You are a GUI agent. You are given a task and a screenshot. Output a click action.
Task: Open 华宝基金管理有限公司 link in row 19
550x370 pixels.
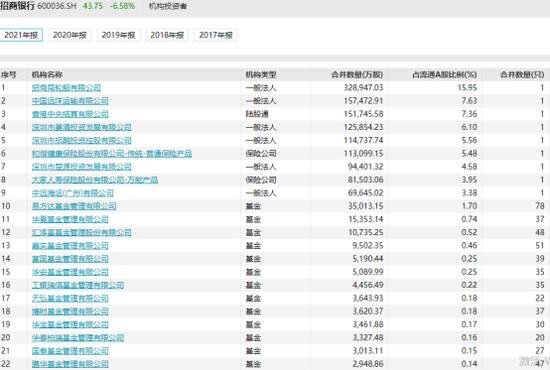70,324
